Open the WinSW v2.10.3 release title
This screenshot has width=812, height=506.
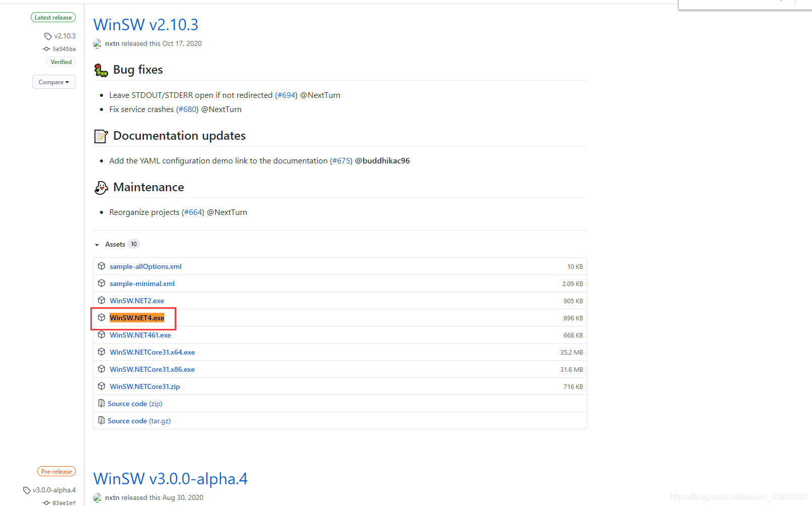(x=146, y=25)
